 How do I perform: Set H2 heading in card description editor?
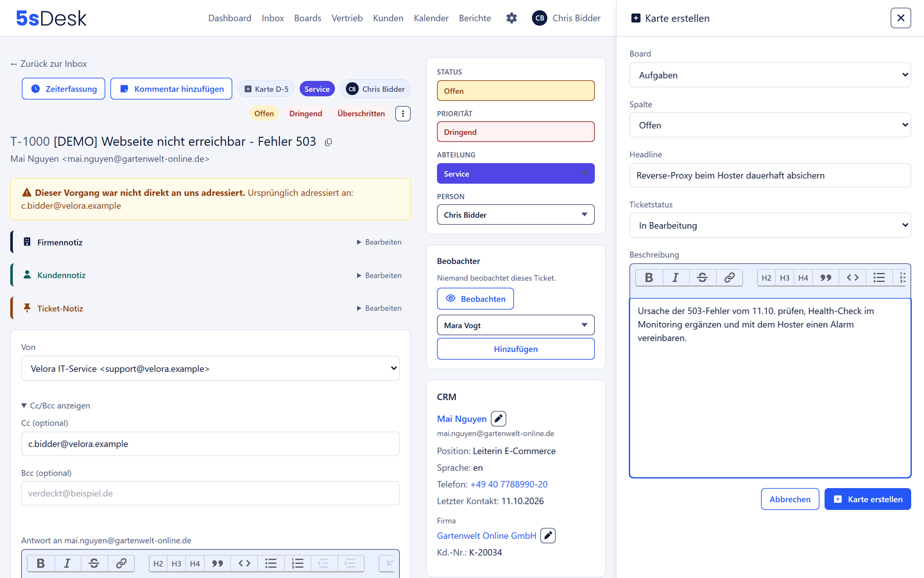[767, 277]
